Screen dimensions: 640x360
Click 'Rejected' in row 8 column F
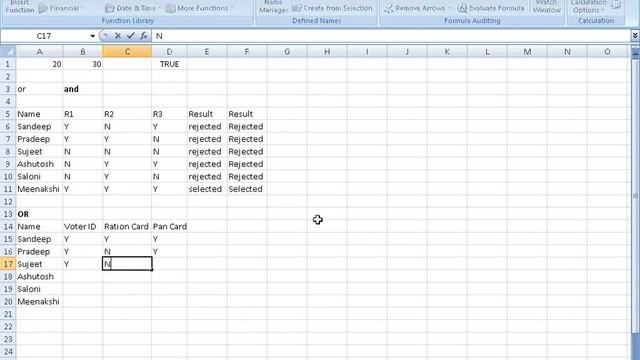pos(247,151)
